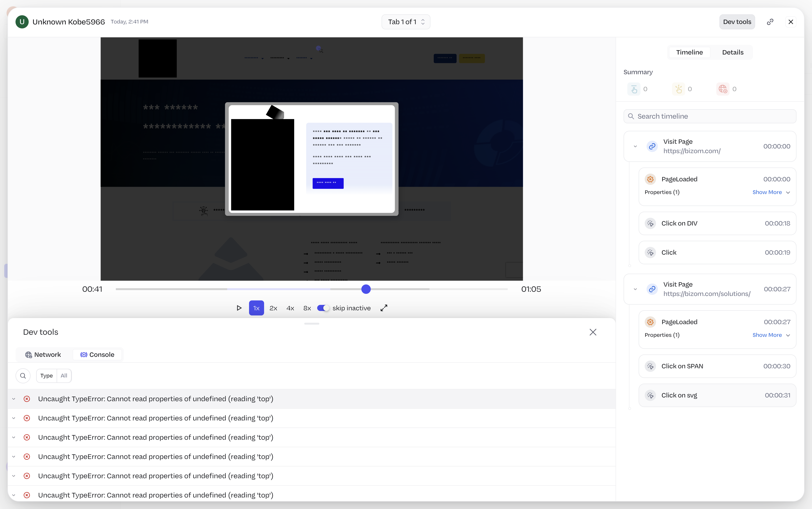Set playback speed to 1x
Viewport: 812px width, 509px height.
coord(257,308)
